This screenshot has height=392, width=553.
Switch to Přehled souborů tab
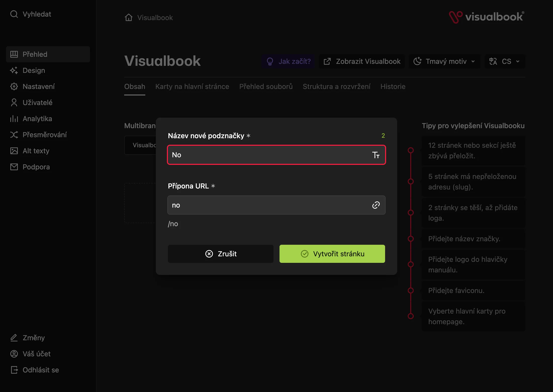[x=266, y=86]
